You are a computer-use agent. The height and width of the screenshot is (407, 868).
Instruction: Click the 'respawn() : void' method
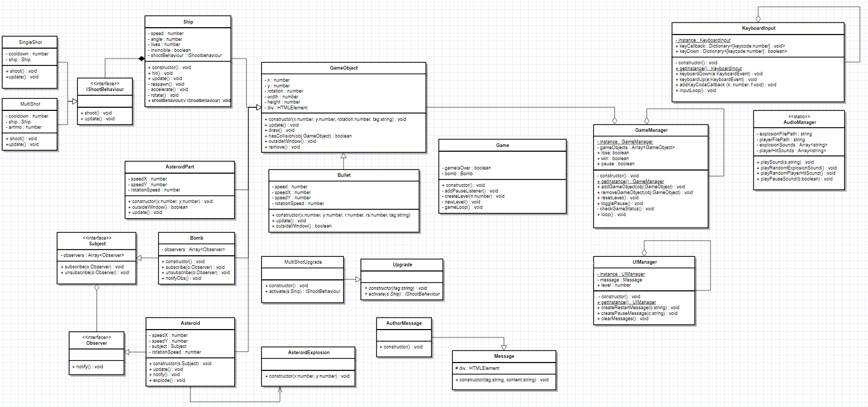click(x=166, y=84)
